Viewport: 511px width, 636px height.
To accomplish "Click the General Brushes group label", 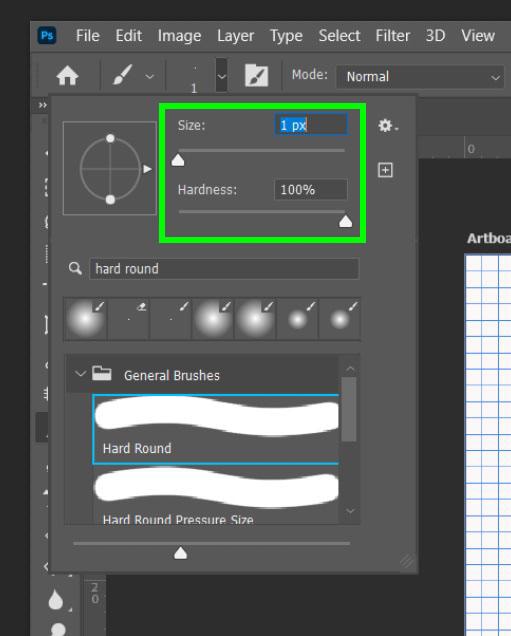I will tap(172, 376).
